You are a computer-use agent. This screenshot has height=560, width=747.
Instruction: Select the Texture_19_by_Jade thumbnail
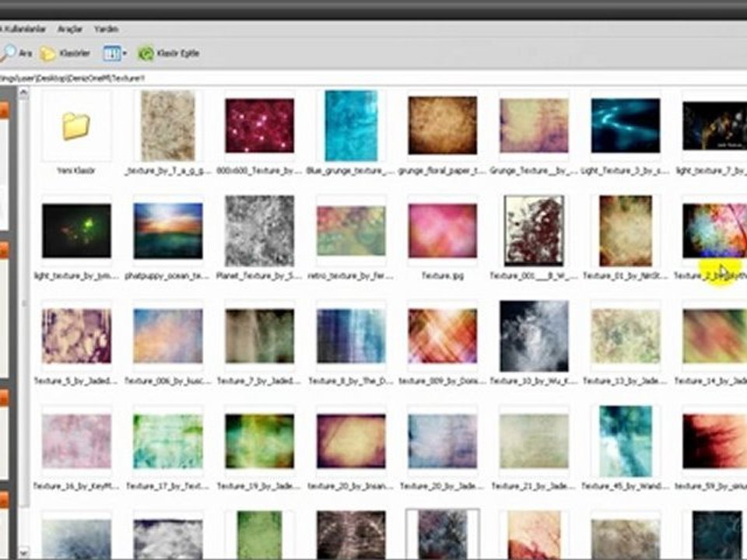point(259,442)
